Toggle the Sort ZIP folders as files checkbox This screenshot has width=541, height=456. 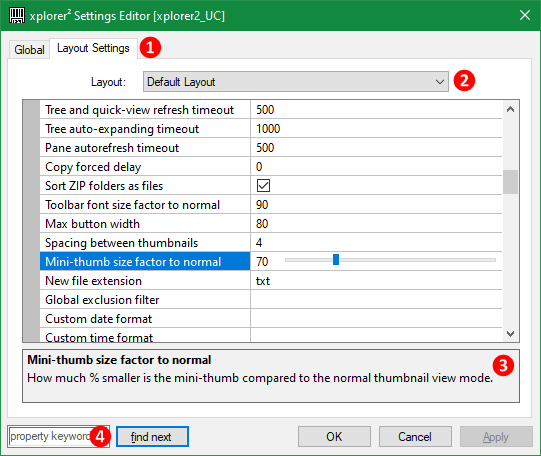tap(263, 186)
